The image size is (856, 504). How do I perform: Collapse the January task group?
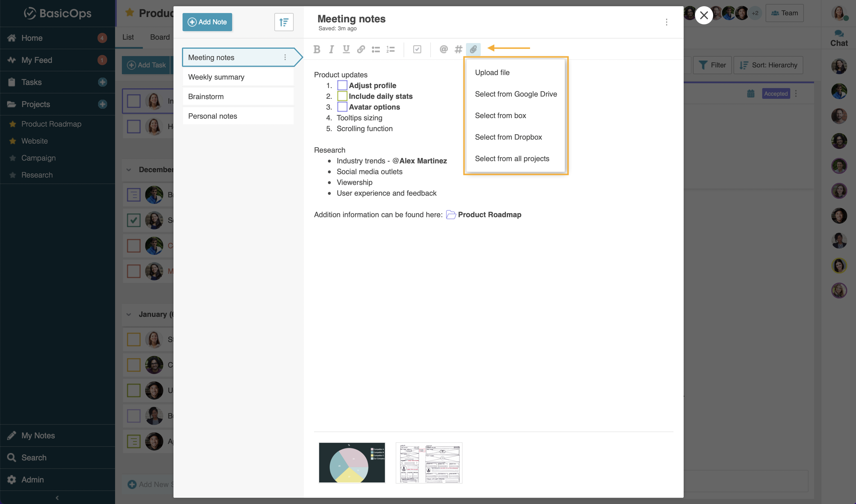coord(129,314)
